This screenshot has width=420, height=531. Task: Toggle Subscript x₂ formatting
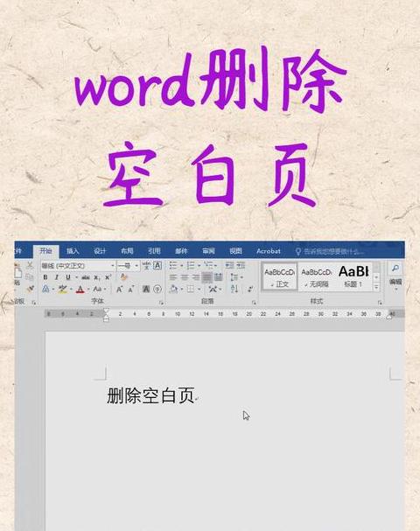click(97, 277)
